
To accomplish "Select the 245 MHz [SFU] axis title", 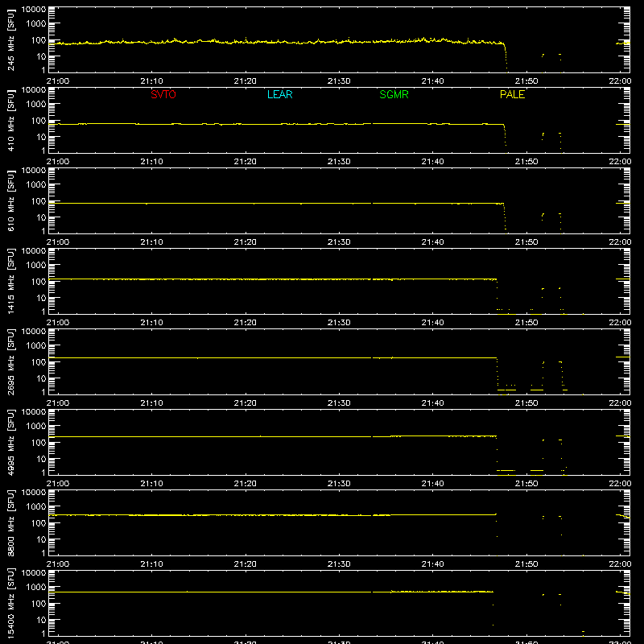I will (x=10, y=41).
